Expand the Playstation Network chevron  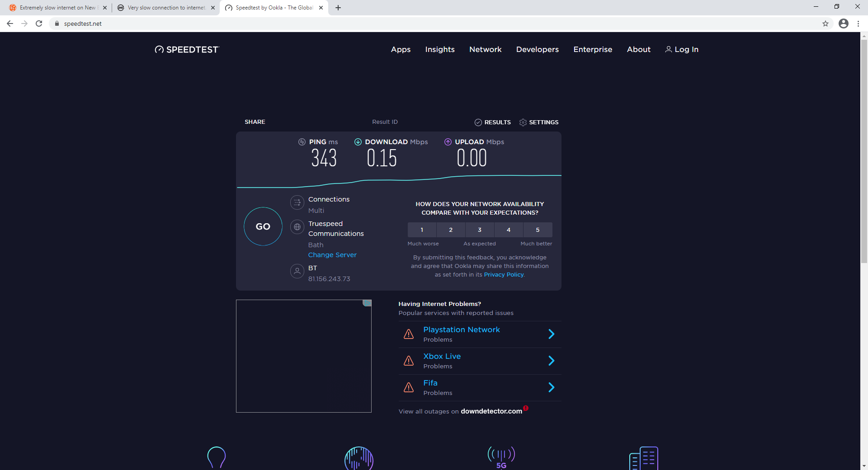[552, 334]
